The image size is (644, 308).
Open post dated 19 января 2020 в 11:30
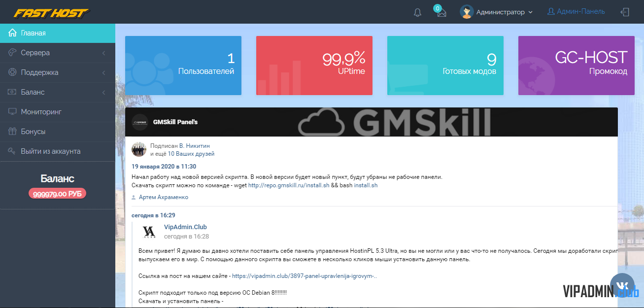click(164, 167)
